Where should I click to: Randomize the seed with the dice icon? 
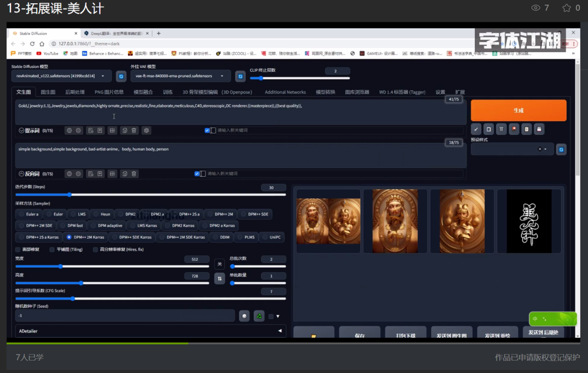pyautogui.click(x=244, y=316)
